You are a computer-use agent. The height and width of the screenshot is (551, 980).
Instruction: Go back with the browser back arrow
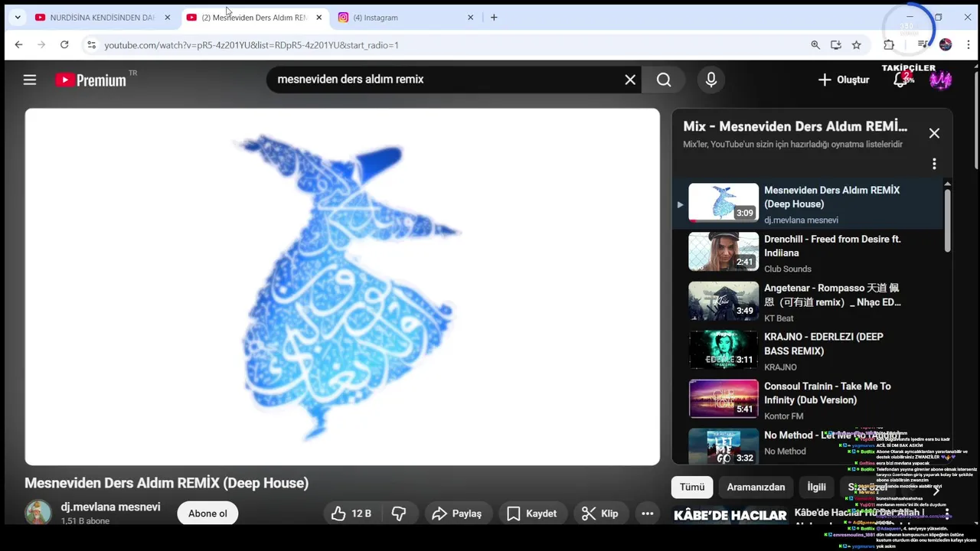click(x=18, y=45)
